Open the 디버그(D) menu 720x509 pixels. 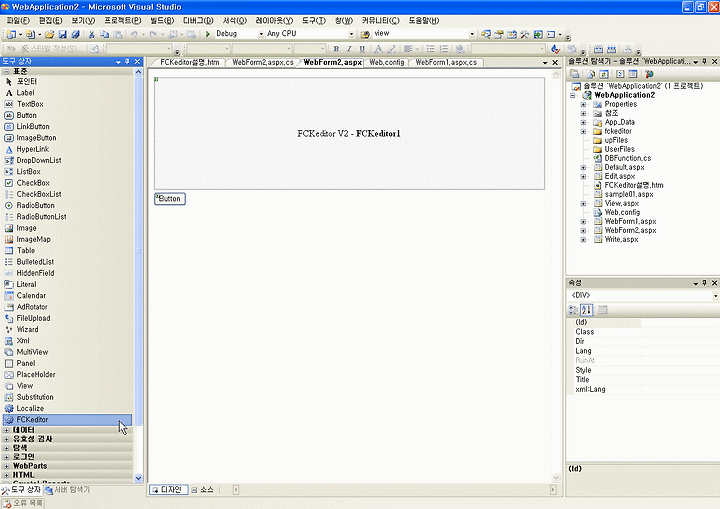[x=198, y=20]
